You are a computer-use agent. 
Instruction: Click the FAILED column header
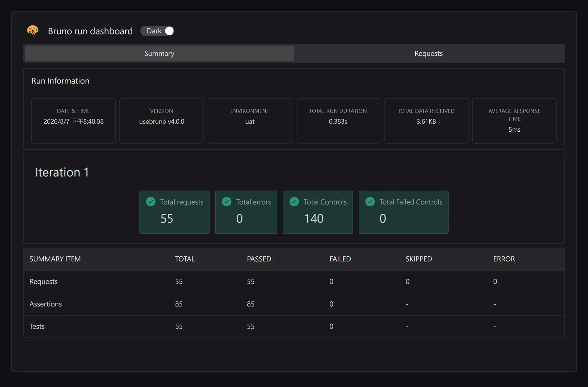[340, 259]
